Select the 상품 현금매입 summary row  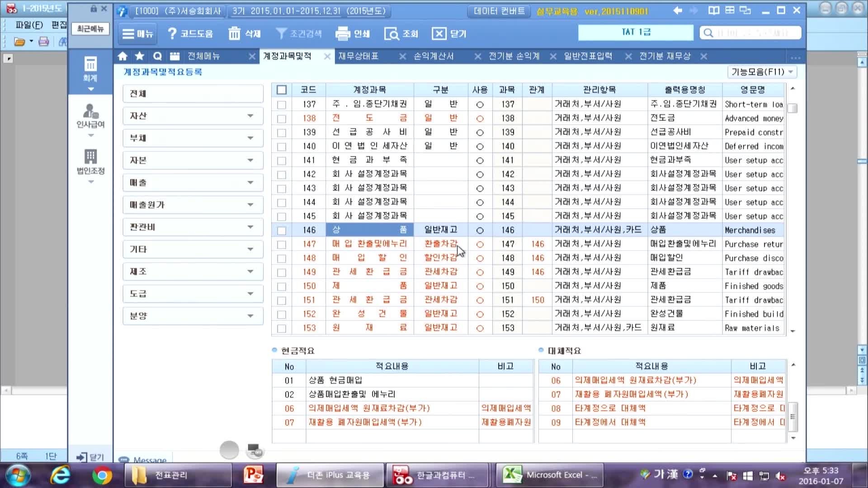point(402,380)
